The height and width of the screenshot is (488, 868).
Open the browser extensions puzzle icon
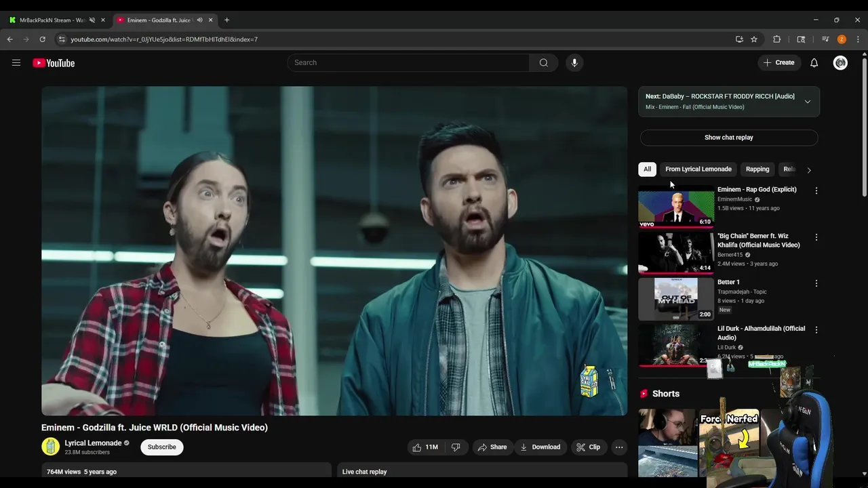tap(777, 39)
